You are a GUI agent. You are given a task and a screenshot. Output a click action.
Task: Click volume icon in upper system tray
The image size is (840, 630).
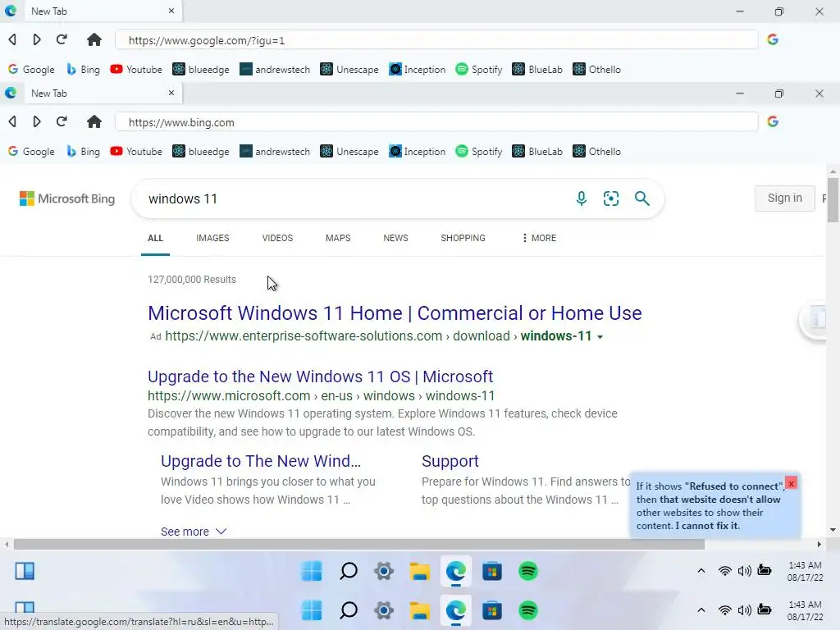coord(744,571)
